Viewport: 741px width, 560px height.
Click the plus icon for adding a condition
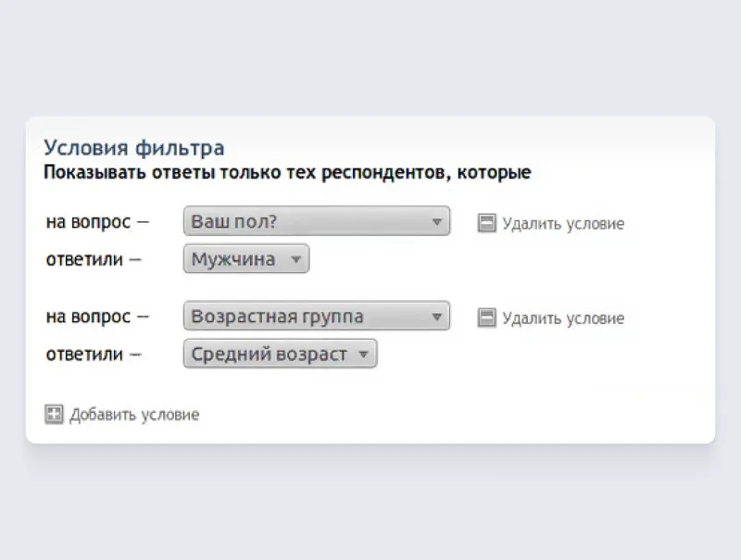54,414
